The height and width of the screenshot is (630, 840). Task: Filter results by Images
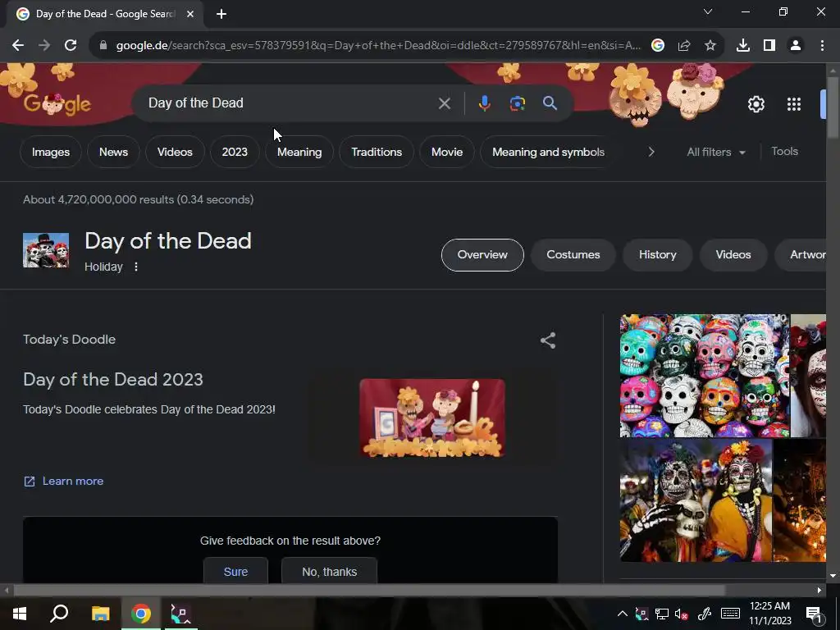[x=51, y=152]
